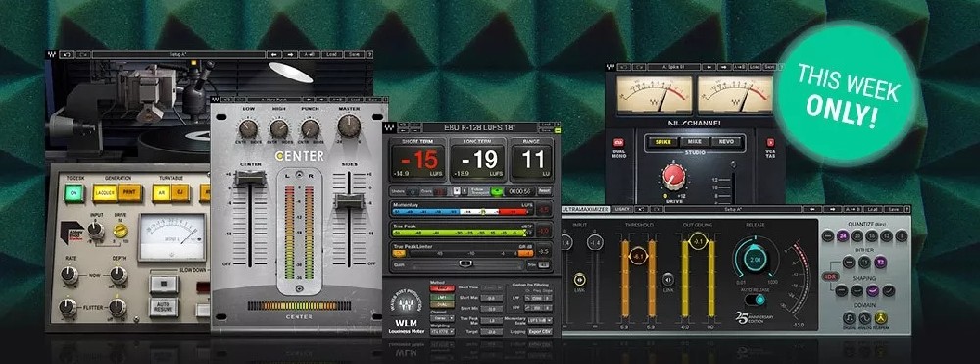Open the Momentary Scale dropdown
980x364 pixels.
(541, 320)
